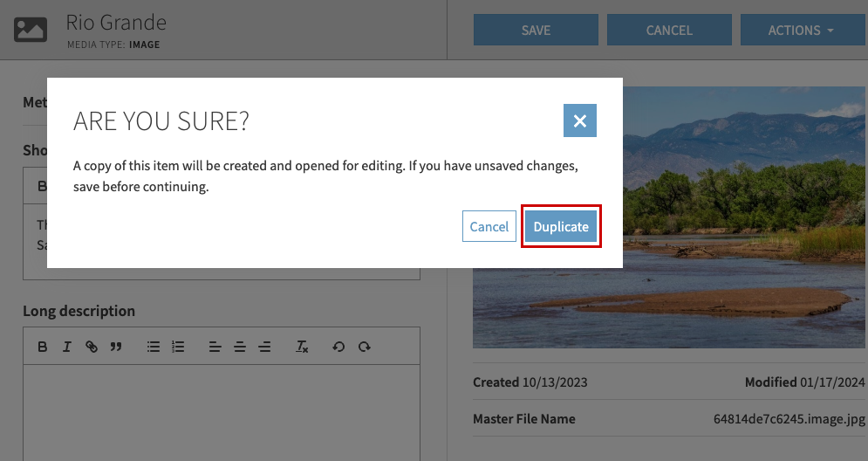Align text left in Long description

(215, 347)
